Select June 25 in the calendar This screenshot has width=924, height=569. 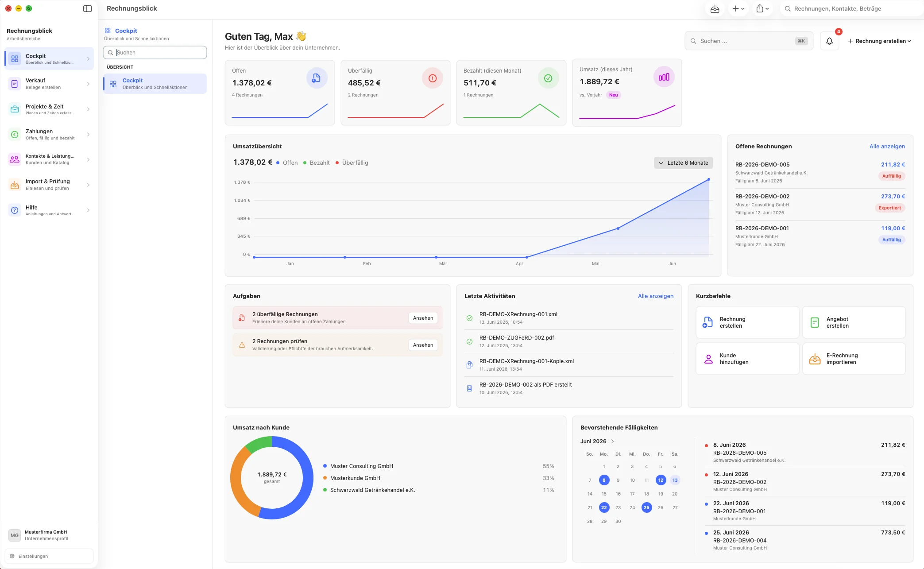[646, 507]
